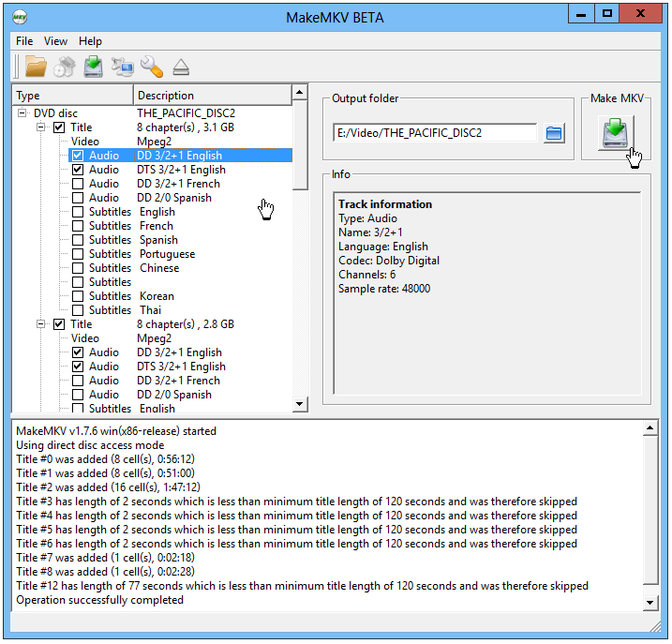This screenshot has width=672, height=644.
Task: Click the stream/network toolbar icon
Action: [123, 67]
